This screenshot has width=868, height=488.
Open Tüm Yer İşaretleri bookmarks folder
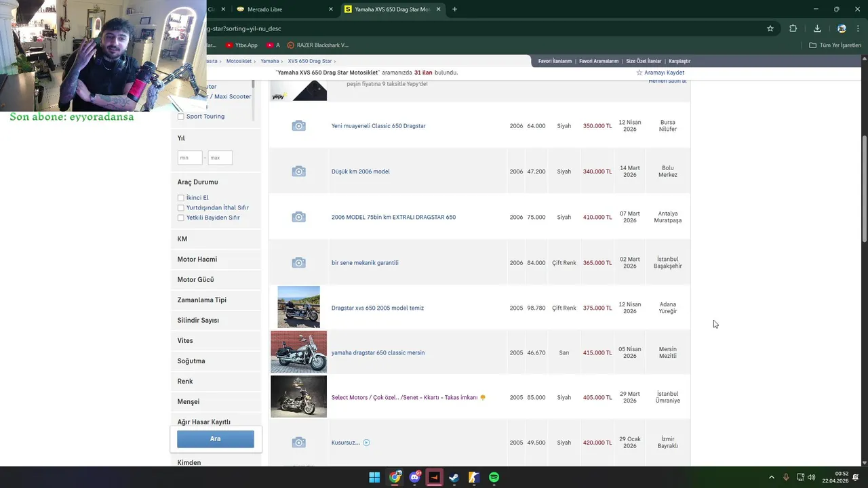[835, 45]
